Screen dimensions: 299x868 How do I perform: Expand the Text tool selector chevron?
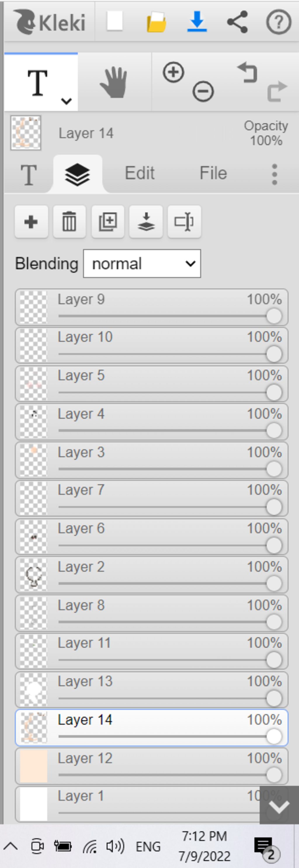66,101
